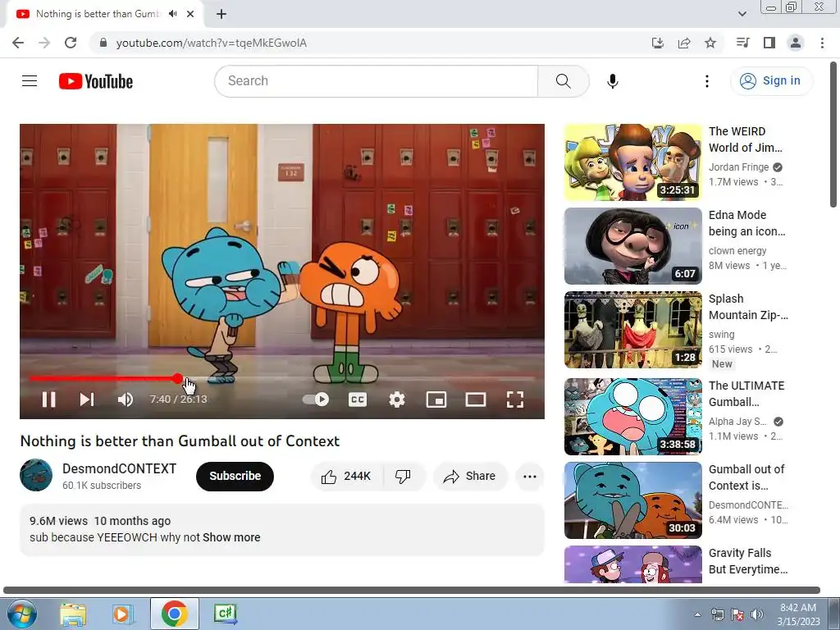Open a new browser tab
The image size is (840, 630).
tap(221, 14)
